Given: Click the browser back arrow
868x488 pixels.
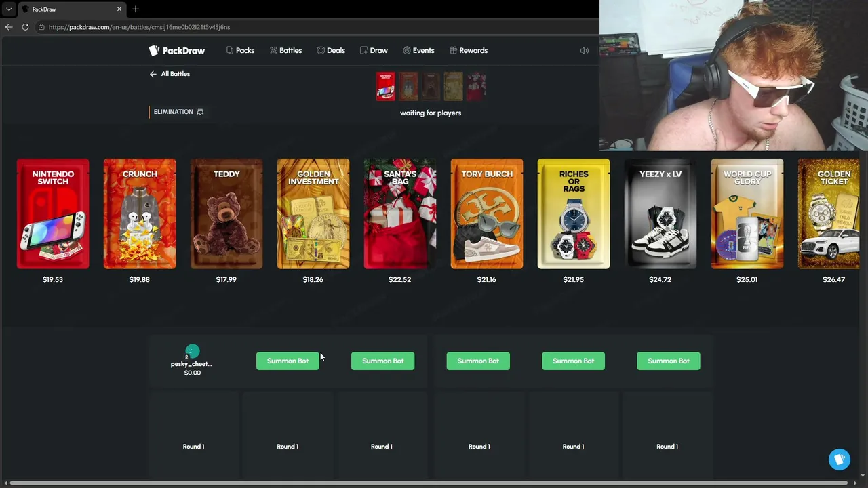Looking at the screenshot, I should pos(9,27).
